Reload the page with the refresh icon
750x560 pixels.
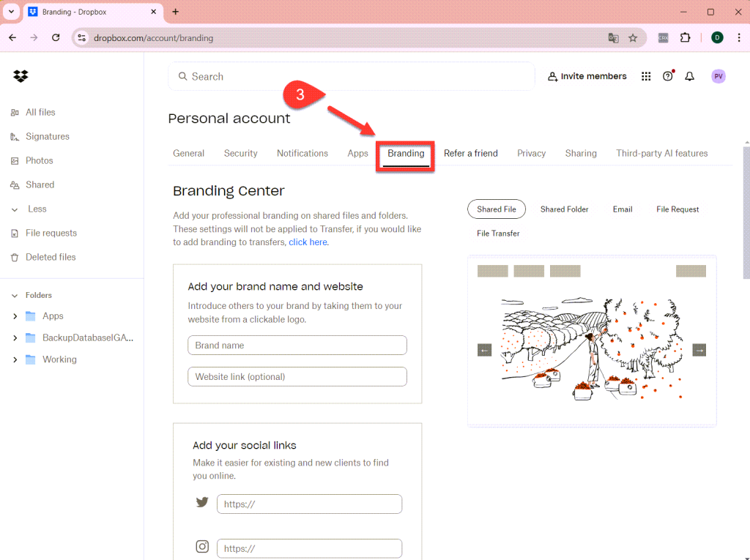click(x=56, y=38)
